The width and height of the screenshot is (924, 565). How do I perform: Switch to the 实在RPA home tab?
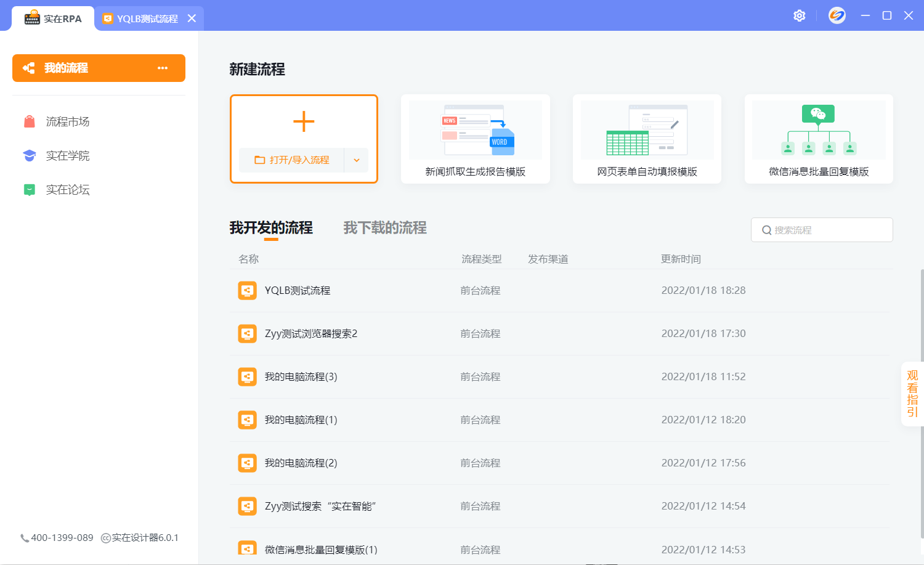tap(53, 18)
